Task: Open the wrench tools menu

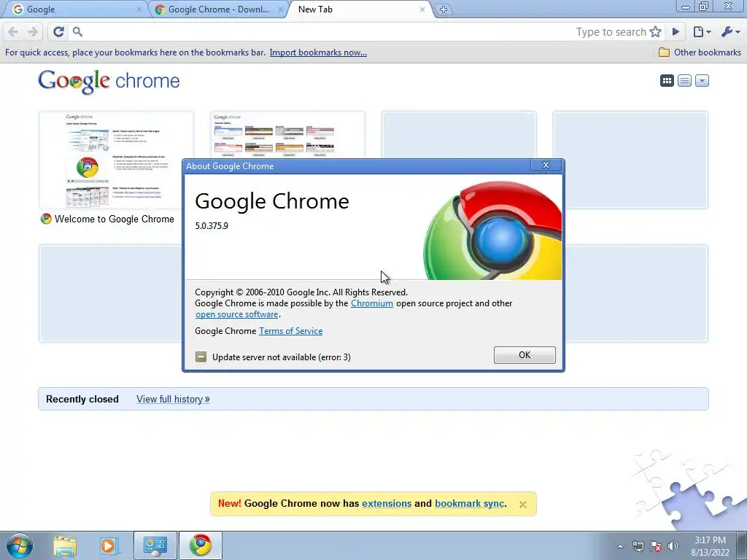Action: click(730, 32)
